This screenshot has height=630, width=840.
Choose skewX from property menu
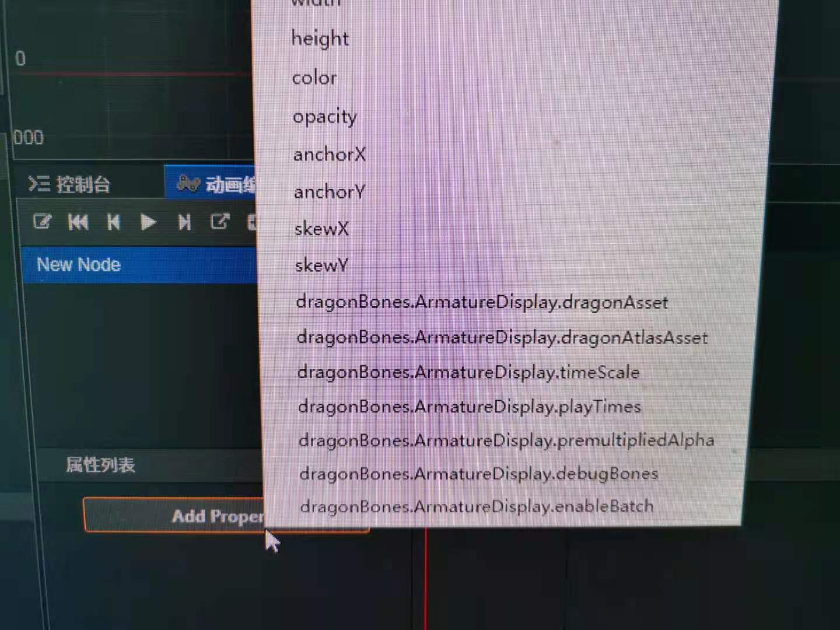(x=321, y=228)
